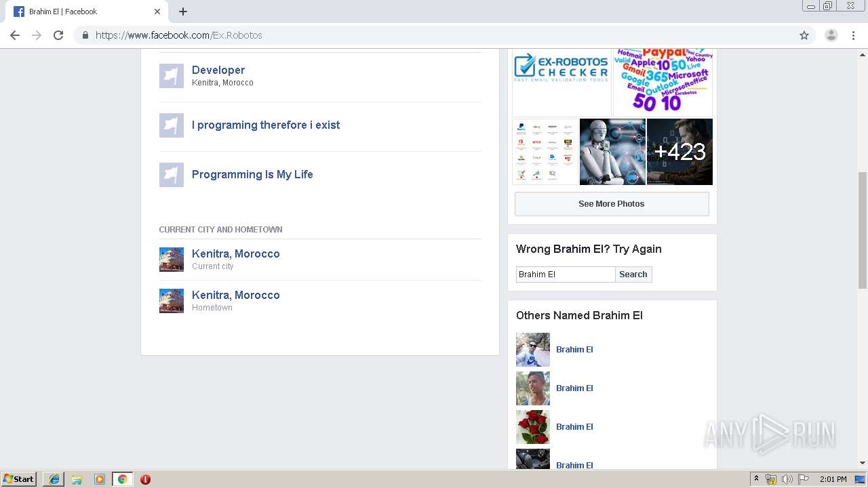Open the Ex-Robotos Checker photo
The image size is (868, 488).
[x=561, y=83]
